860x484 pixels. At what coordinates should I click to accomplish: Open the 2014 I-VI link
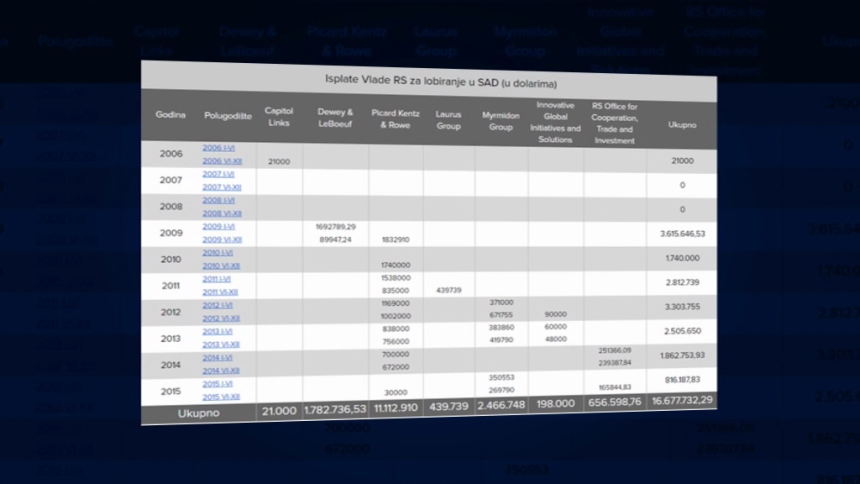click(218, 358)
